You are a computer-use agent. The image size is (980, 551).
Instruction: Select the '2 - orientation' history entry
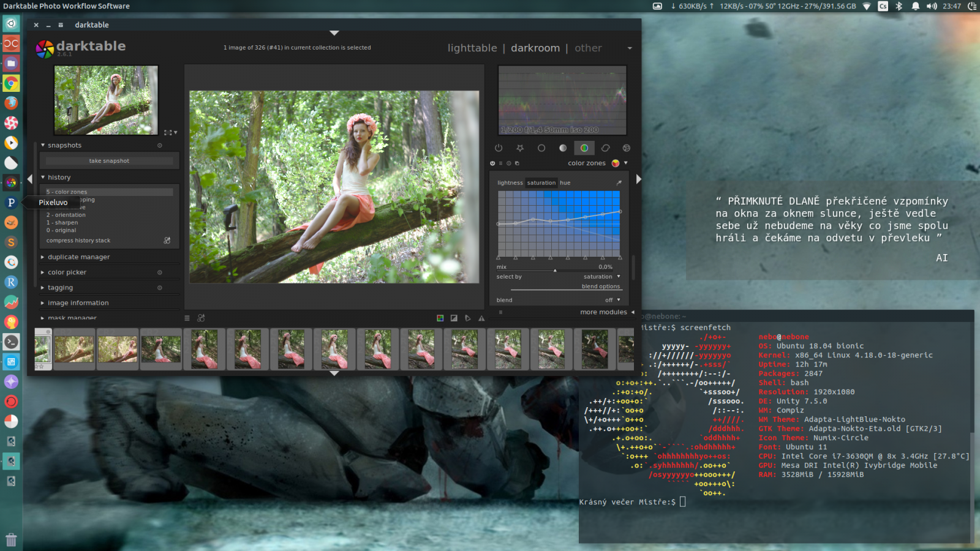(66, 215)
